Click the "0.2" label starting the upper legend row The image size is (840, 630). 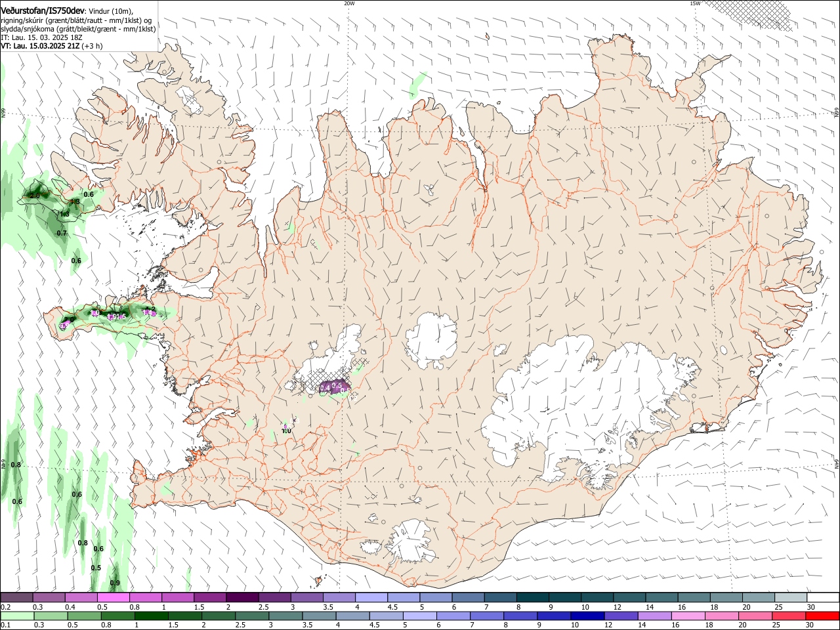(x=5, y=607)
